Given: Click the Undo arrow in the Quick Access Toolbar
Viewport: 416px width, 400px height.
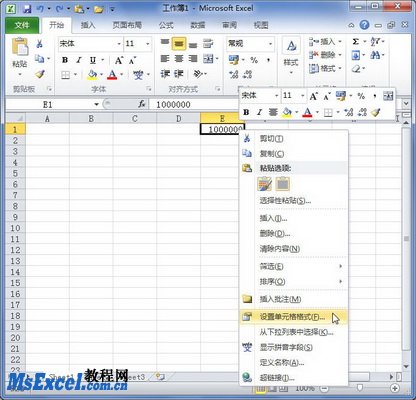Looking at the screenshot, I should (41, 9).
